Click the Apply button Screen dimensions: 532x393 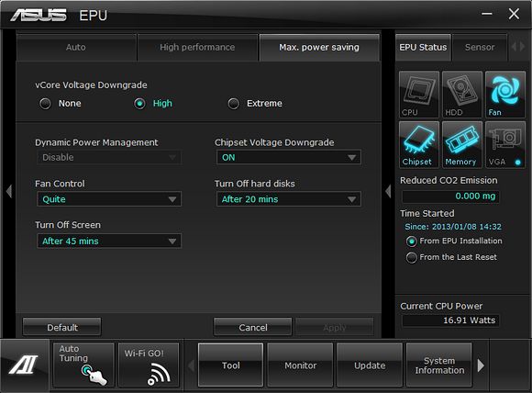335,327
